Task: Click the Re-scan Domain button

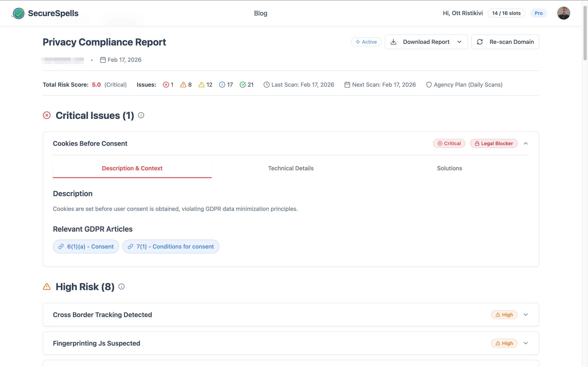Action: click(x=505, y=42)
